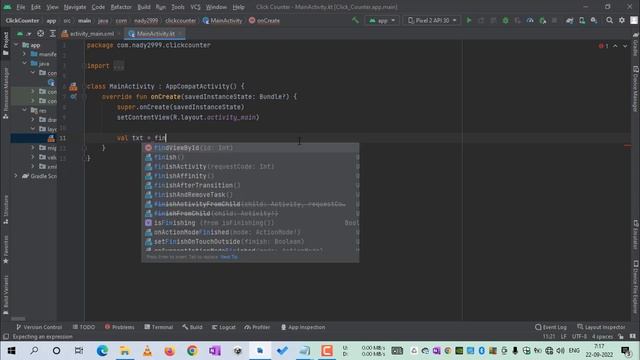Expand the folded import block
640x360 pixels.
[118, 66]
